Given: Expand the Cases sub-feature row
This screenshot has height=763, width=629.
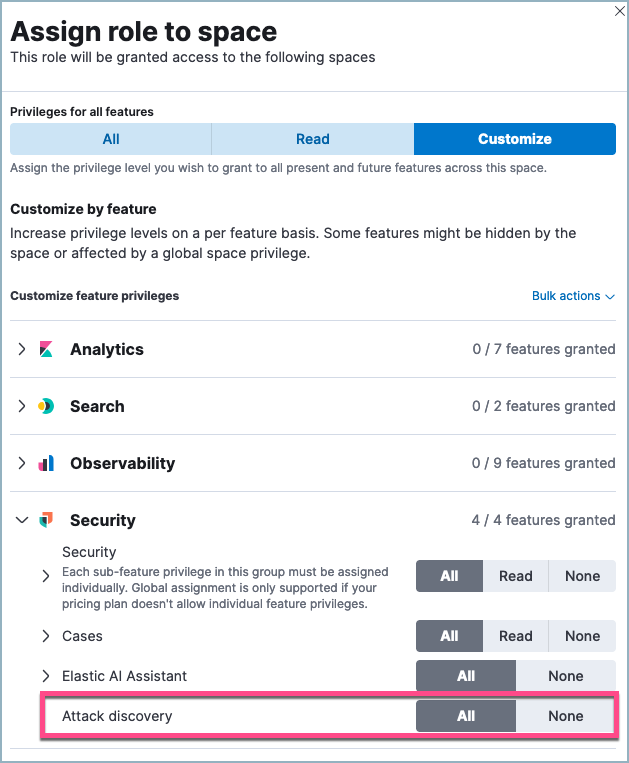Looking at the screenshot, I should [x=46, y=636].
